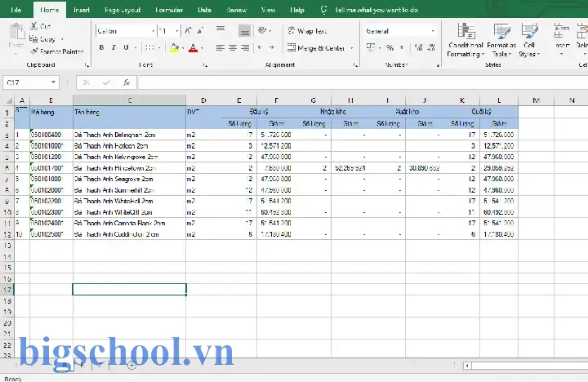
Task: Open the underline style dropdown arrow
Action: (x=136, y=48)
